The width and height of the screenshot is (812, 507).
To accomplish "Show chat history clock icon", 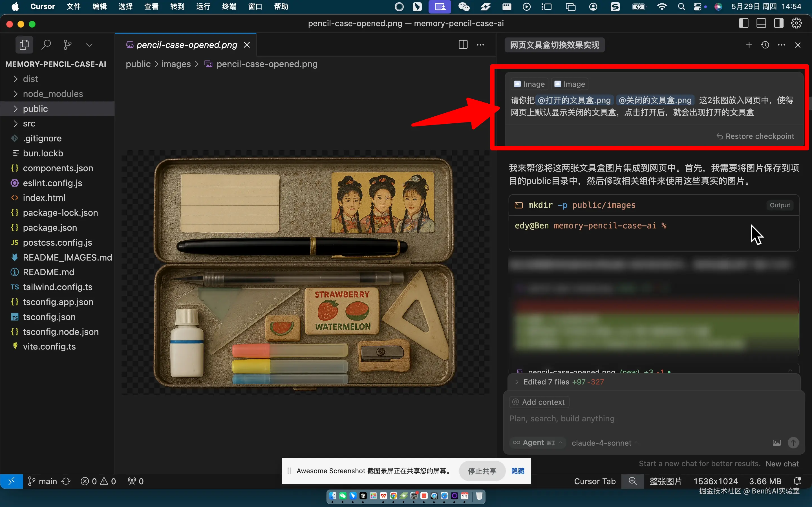I will pos(765,45).
